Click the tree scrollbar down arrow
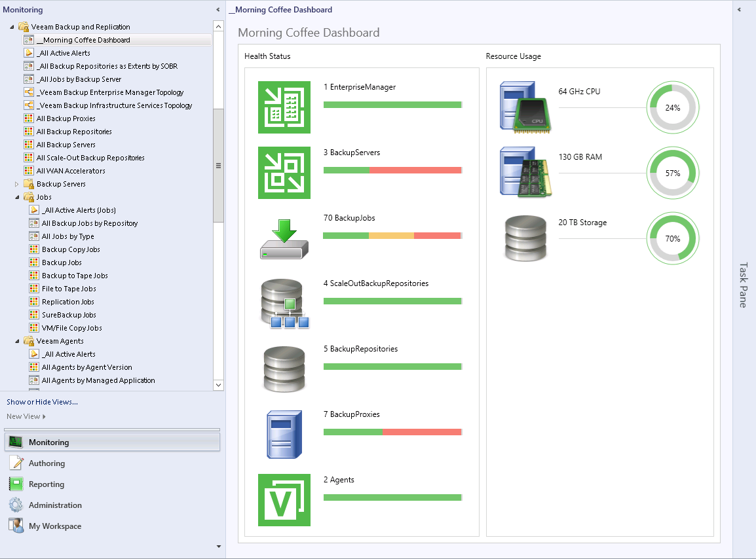Image resolution: width=756 pixels, height=559 pixels. coord(218,385)
